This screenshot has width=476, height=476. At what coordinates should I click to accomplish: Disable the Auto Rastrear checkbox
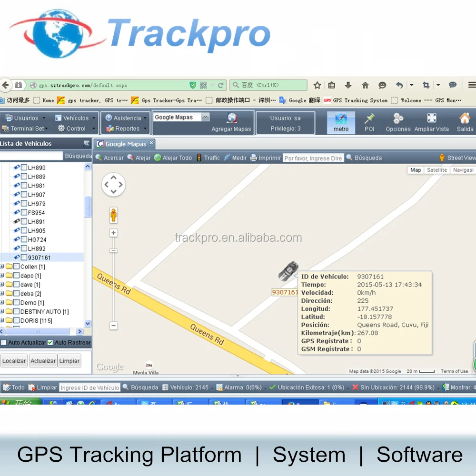point(50,342)
